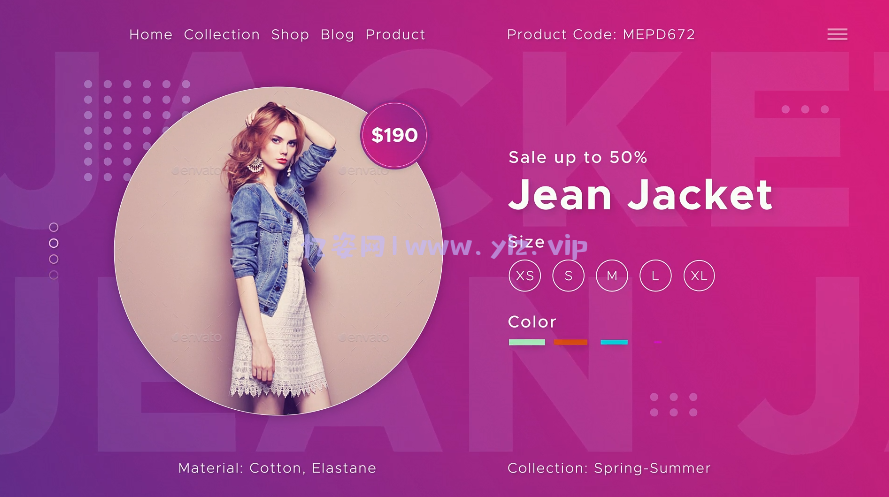Image resolution: width=889 pixels, height=497 pixels.
Task: Choose size XS circle
Action: (524, 275)
